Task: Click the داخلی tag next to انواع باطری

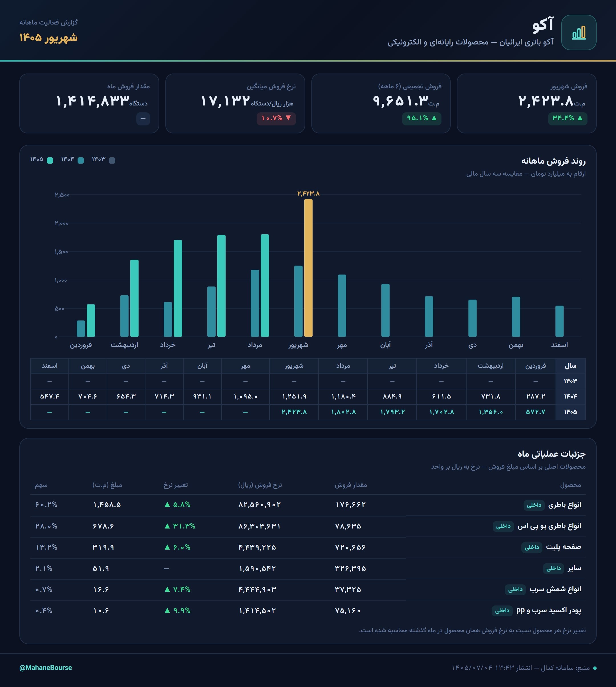Action: (x=534, y=505)
